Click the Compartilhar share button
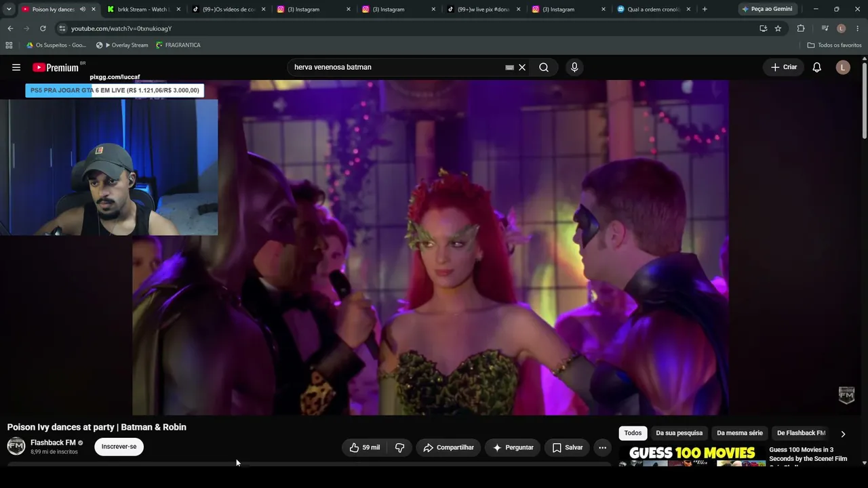 tap(448, 447)
